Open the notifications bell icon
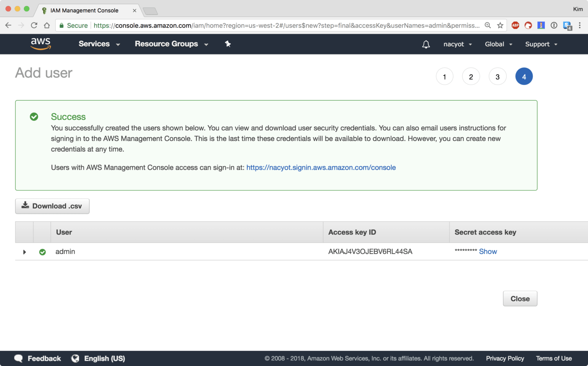The height and width of the screenshot is (366, 588). [426, 44]
